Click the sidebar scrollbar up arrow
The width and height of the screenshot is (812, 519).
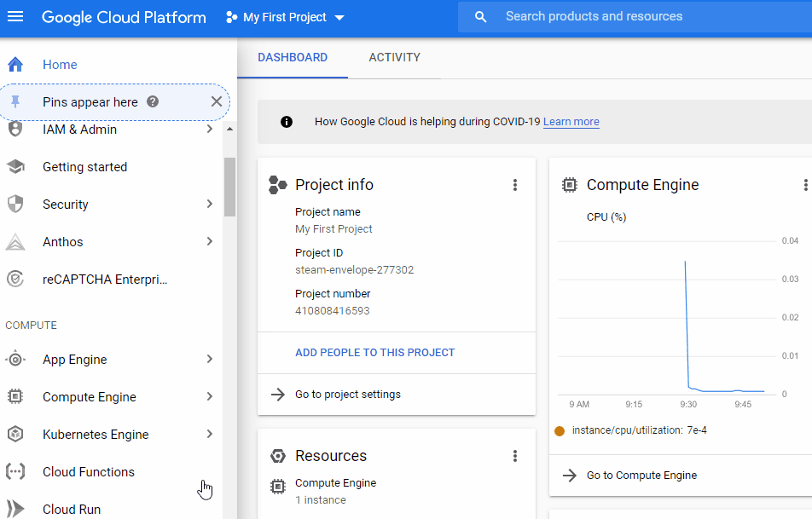coord(230,129)
